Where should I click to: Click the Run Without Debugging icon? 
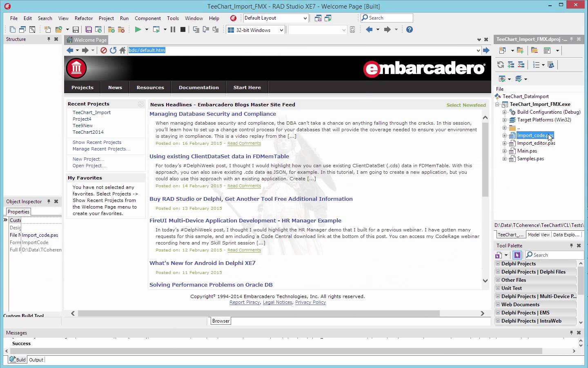[x=156, y=29]
